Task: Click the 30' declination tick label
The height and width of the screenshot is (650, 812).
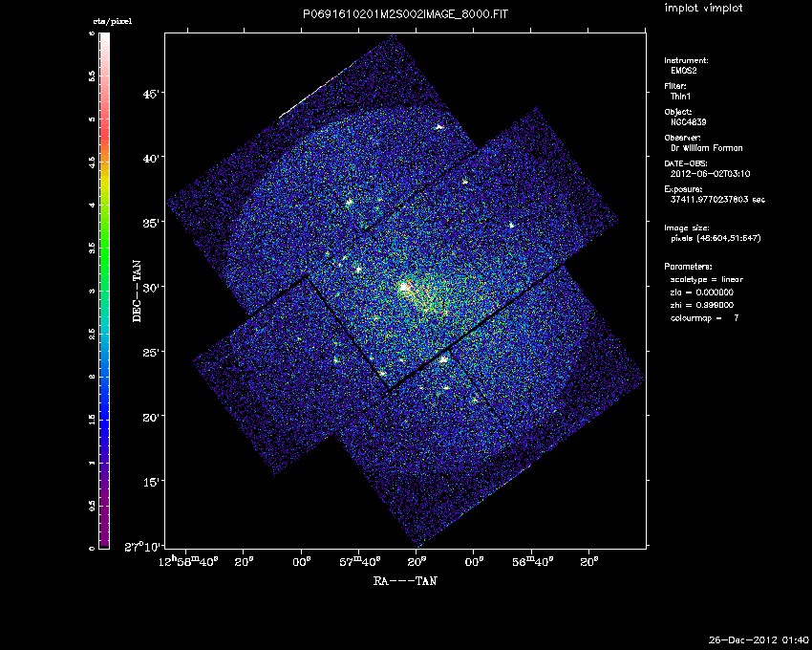Action: [152, 287]
